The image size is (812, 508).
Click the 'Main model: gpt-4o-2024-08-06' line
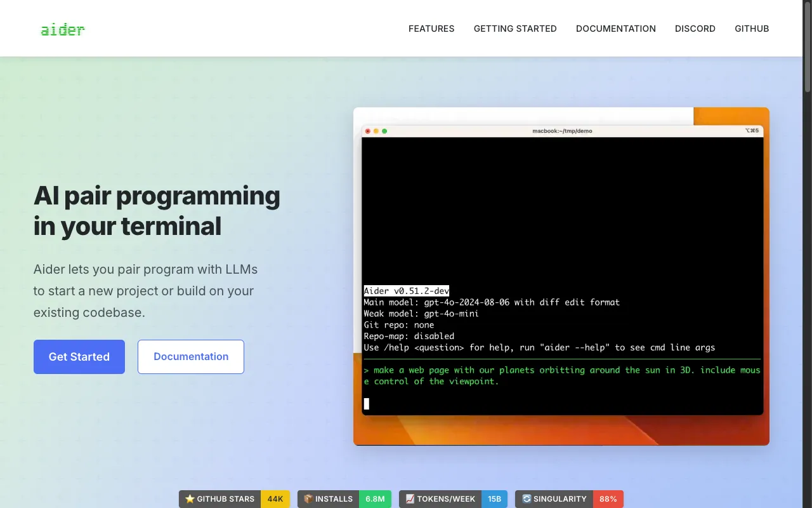492,302
